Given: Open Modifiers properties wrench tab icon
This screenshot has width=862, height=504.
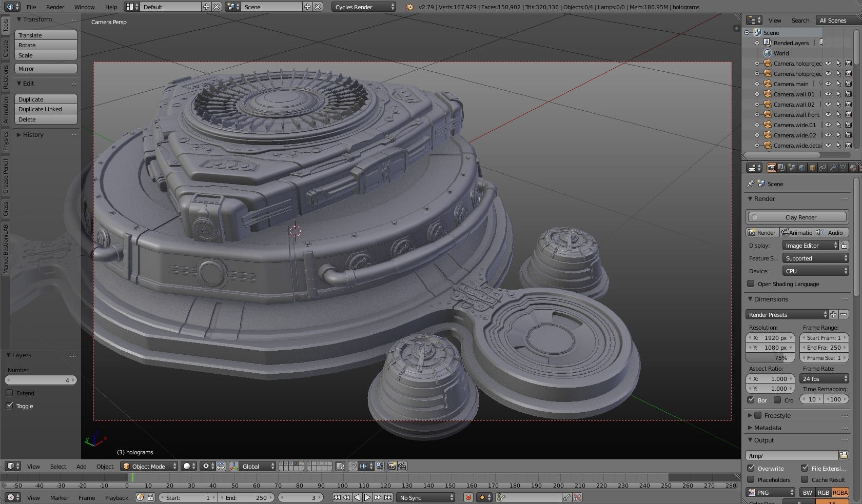Looking at the screenshot, I should pyautogui.click(x=833, y=168).
